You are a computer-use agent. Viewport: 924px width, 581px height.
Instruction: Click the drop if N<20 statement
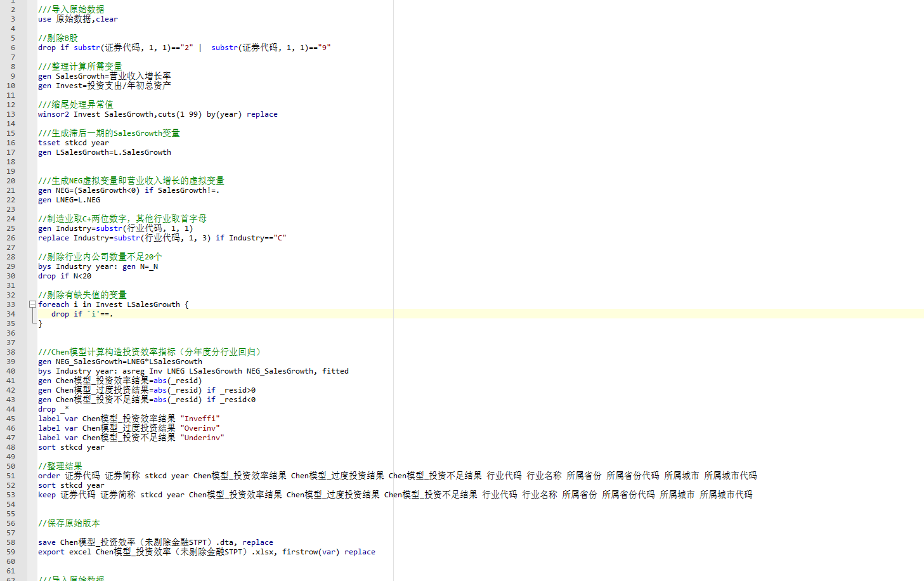(64, 276)
